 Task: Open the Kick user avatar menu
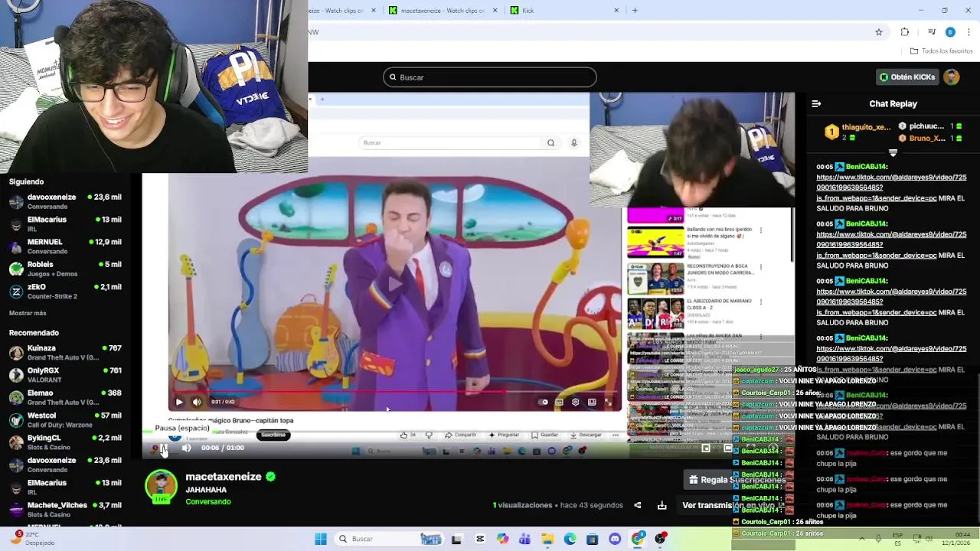[951, 77]
